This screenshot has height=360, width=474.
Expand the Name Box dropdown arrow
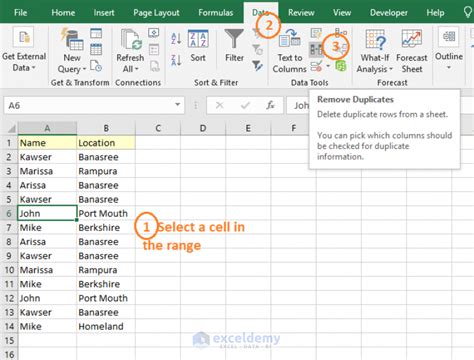coord(178,105)
